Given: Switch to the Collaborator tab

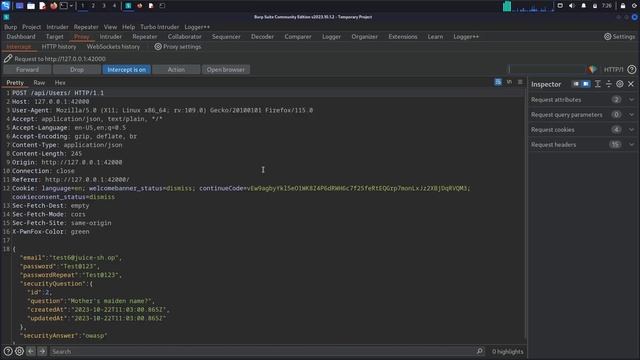Looking at the screenshot, I should pos(184,37).
